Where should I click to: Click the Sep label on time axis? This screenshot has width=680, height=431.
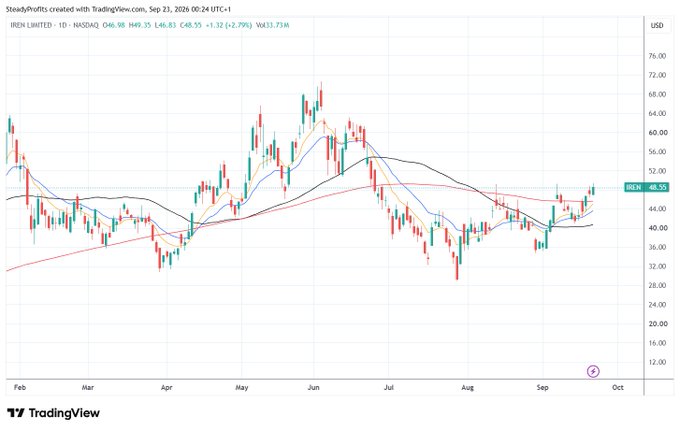click(543, 387)
